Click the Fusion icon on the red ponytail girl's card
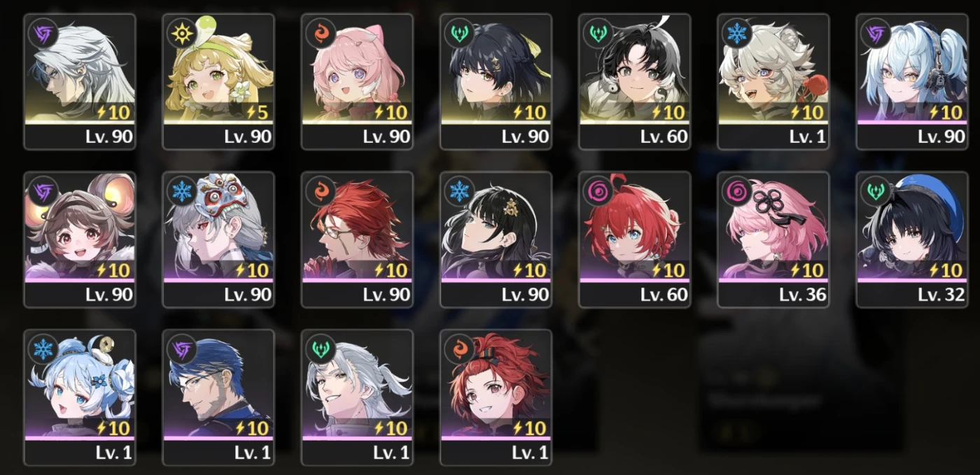Viewport: 980px width, 475px height. (x=460, y=349)
